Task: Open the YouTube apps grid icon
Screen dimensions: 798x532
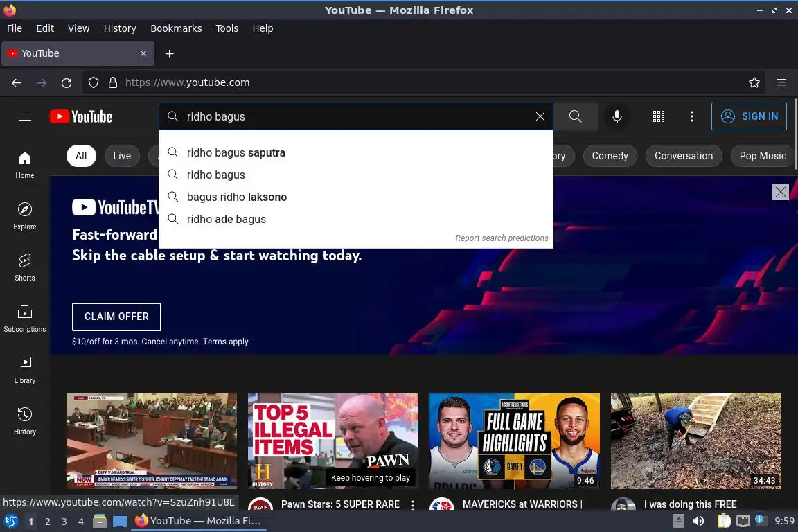Action: (x=659, y=116)
